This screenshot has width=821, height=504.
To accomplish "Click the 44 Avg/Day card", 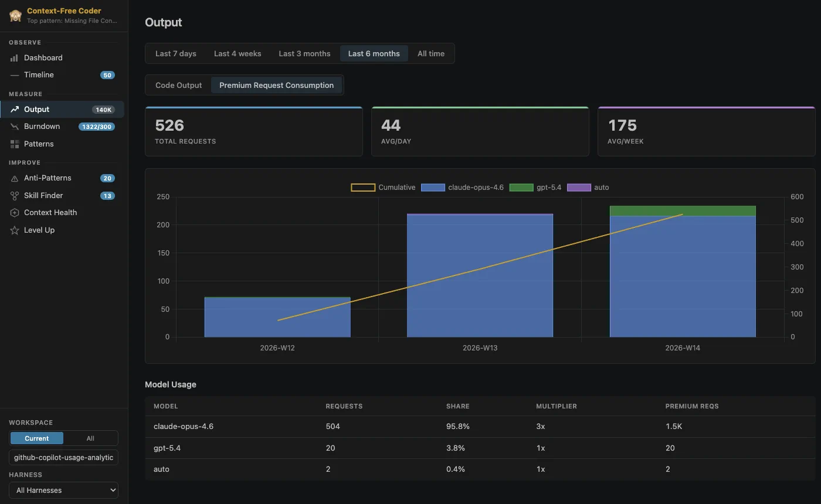I will (480, 131).
